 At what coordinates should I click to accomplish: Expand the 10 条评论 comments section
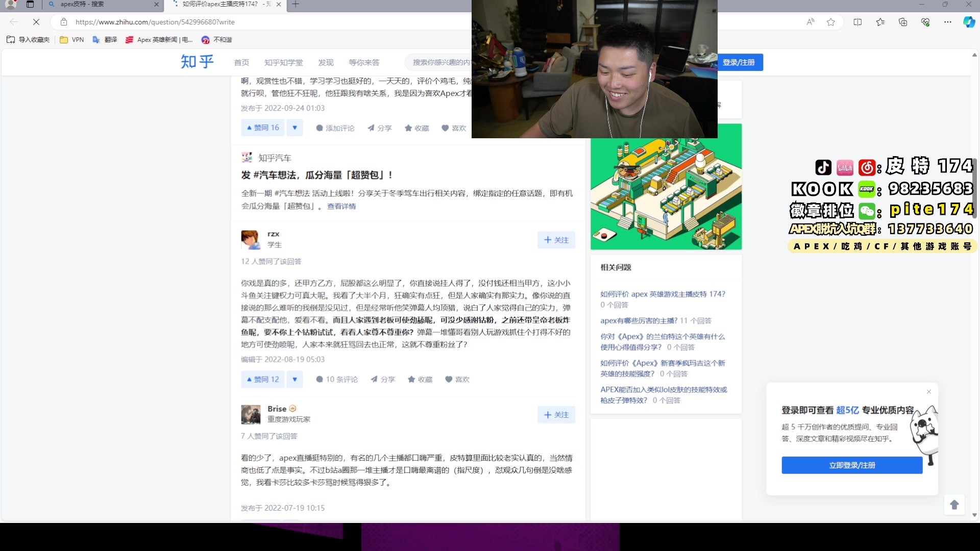pyautogui.click(x=337, y=379)
